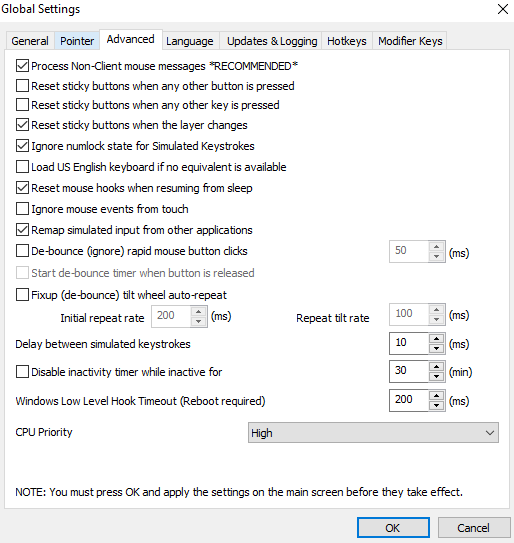
Task: Click the Cancel button
Action: [x=473, y=528]
